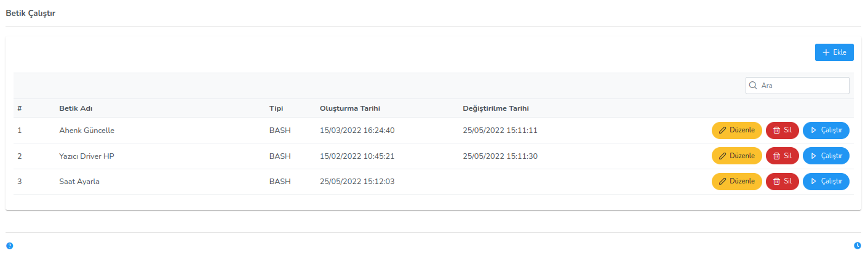Click the plus icon on Ekle button

[826, 53]
